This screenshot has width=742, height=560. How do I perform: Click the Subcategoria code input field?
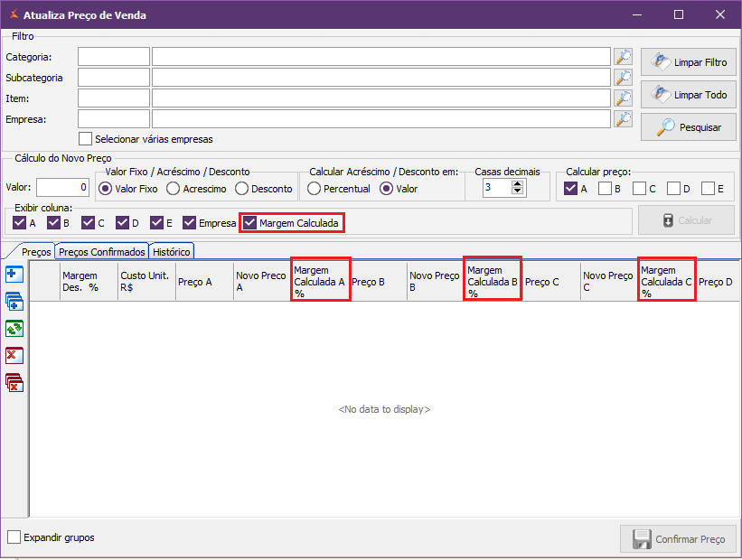click(114, 78)
